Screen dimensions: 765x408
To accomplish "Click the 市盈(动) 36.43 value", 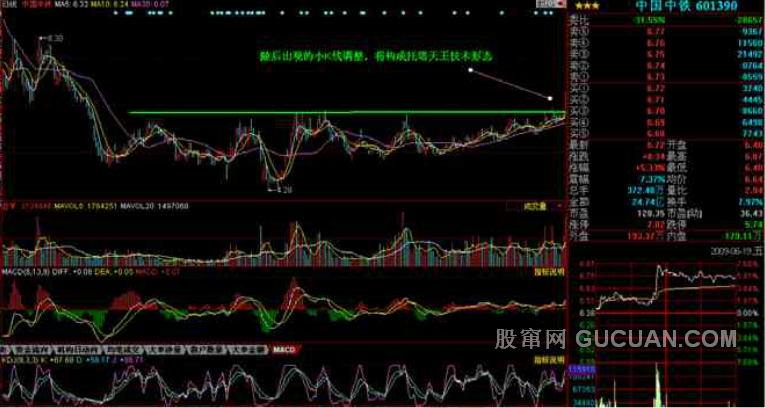I will coord(753,213).
